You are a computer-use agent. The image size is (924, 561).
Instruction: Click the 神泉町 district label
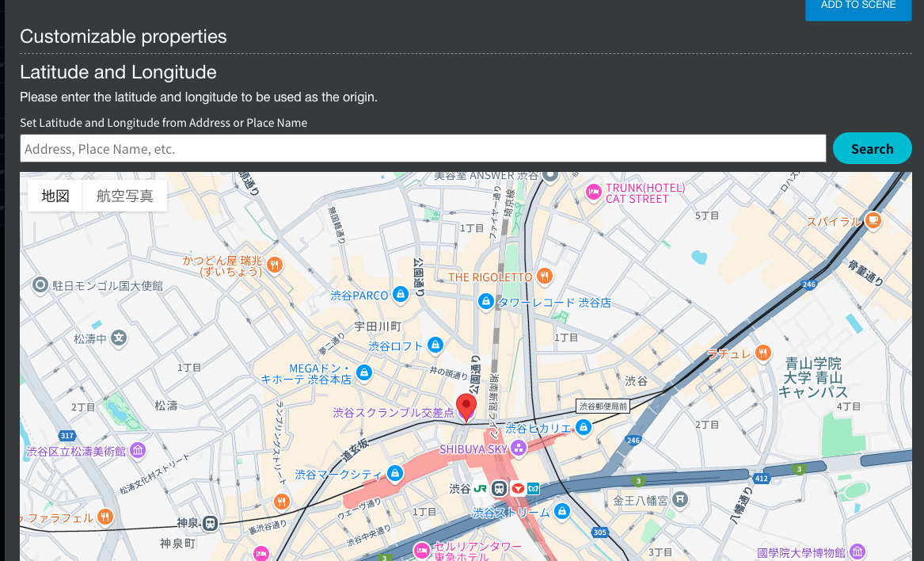(177, 544)
